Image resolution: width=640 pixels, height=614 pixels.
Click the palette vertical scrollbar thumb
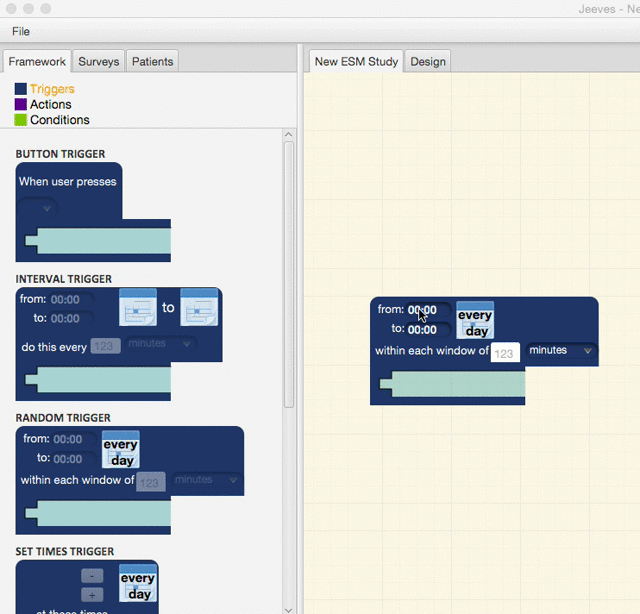pyautogui.click(x=289, y=274)
